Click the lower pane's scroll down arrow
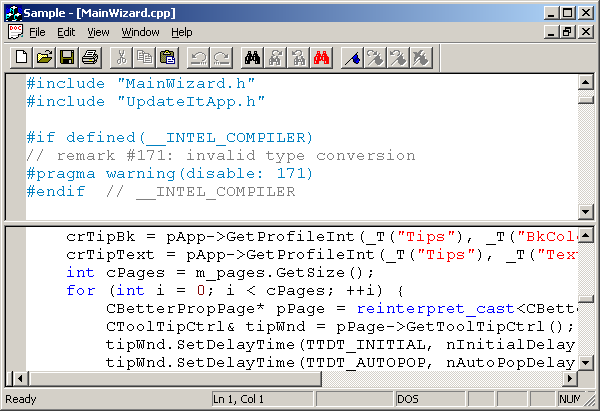The height and width of the screenshot is (411, 600). click(x=585, y=362)
